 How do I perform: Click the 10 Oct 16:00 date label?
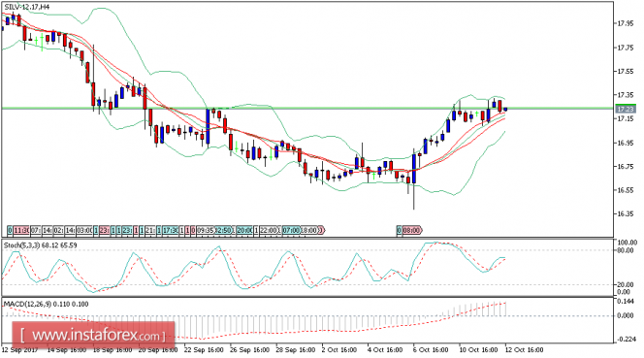click(479, 350)
